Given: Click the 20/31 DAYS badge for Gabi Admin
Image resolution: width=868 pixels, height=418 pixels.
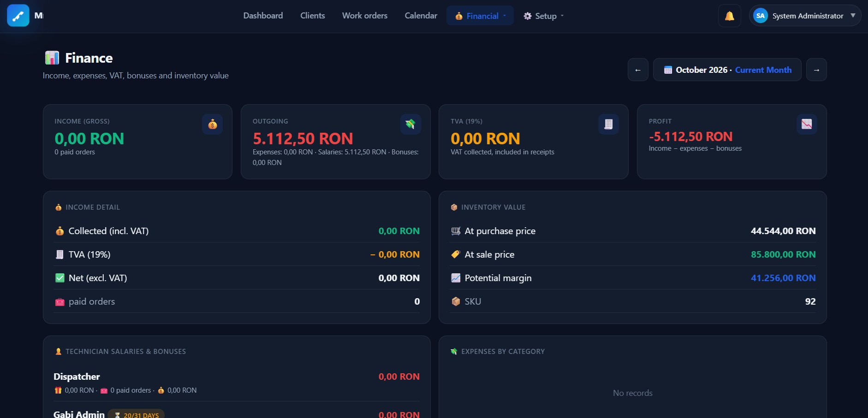Looking at the screenshot, I should (136, 414).
